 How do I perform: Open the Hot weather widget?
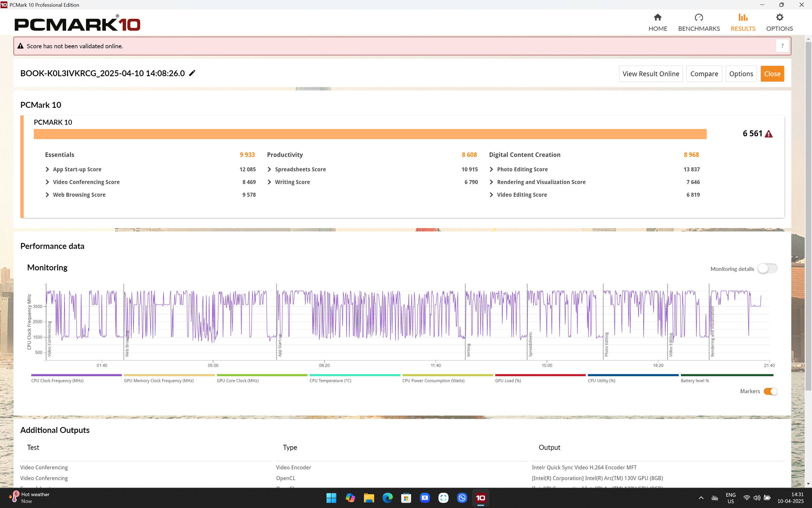(30, 498)
